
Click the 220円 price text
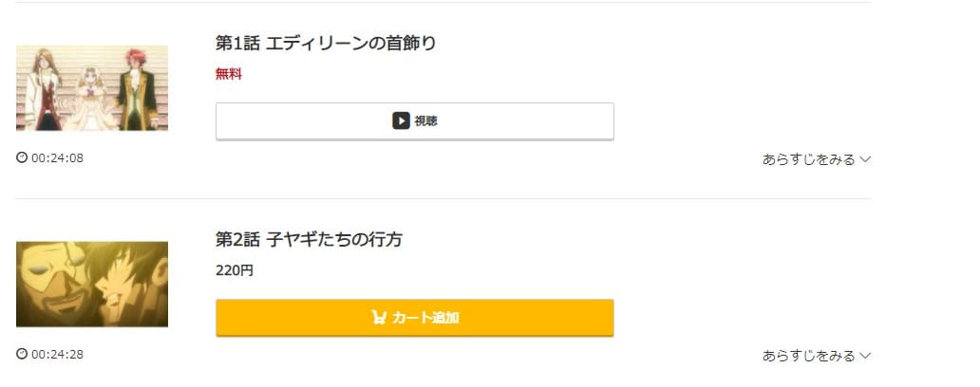[235, 271]
